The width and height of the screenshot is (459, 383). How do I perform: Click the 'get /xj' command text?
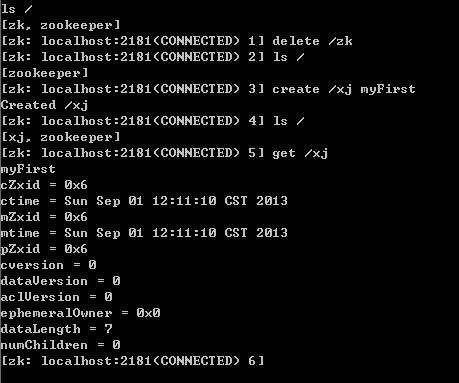(300, 153)
